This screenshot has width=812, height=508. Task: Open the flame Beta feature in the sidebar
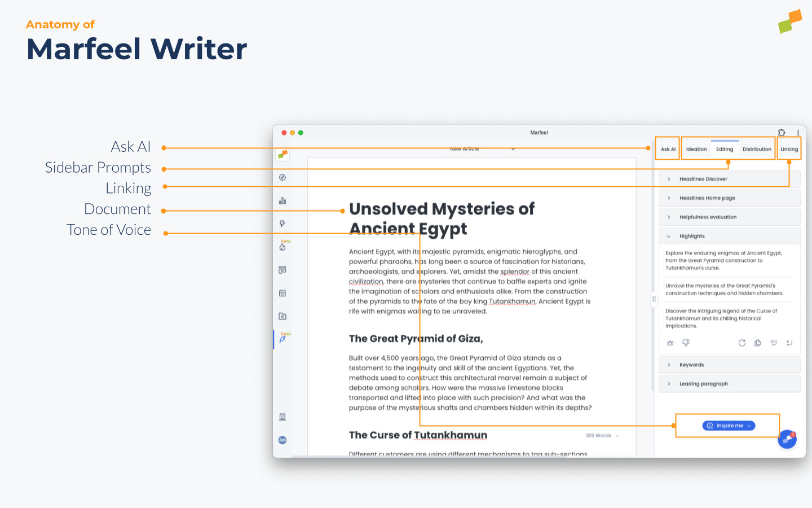coord(283,247)
